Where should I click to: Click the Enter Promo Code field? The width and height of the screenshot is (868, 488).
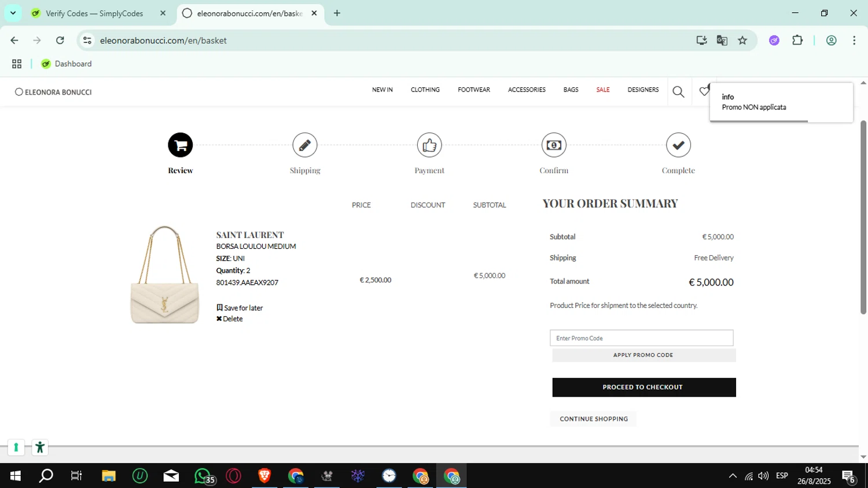point(642,338)
